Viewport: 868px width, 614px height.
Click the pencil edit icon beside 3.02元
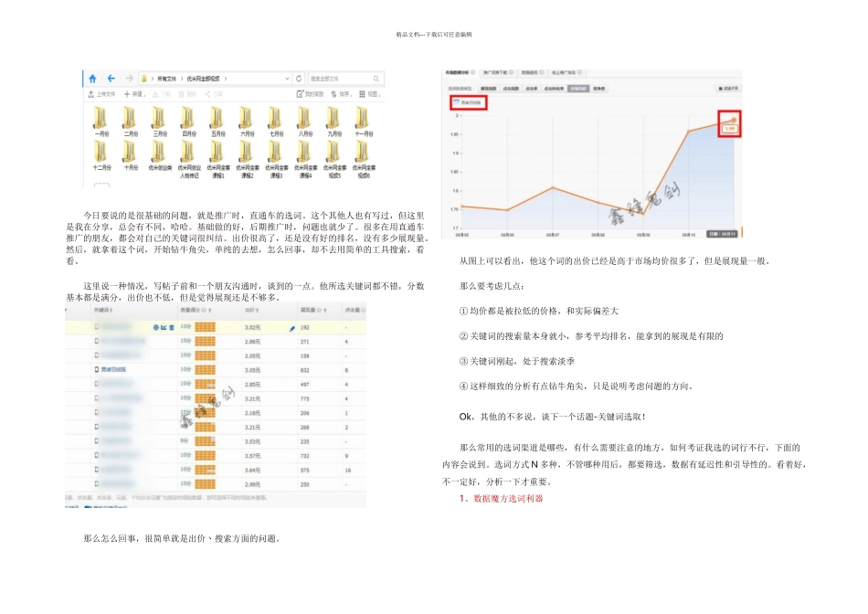(292, 328)
